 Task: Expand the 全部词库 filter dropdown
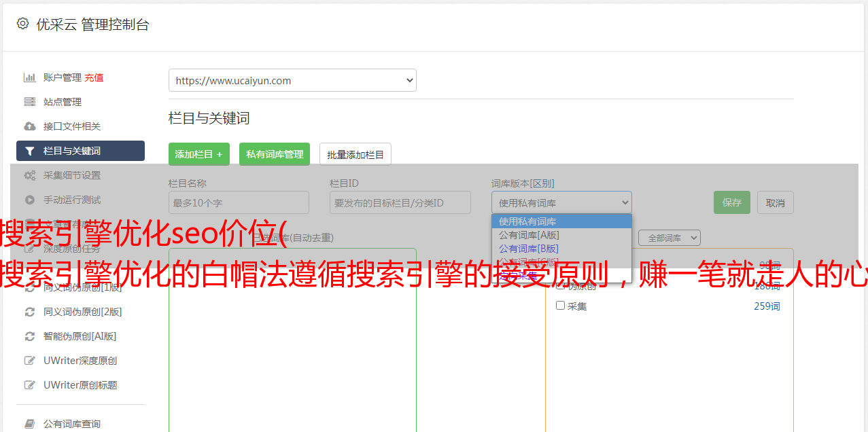[670, 238]
